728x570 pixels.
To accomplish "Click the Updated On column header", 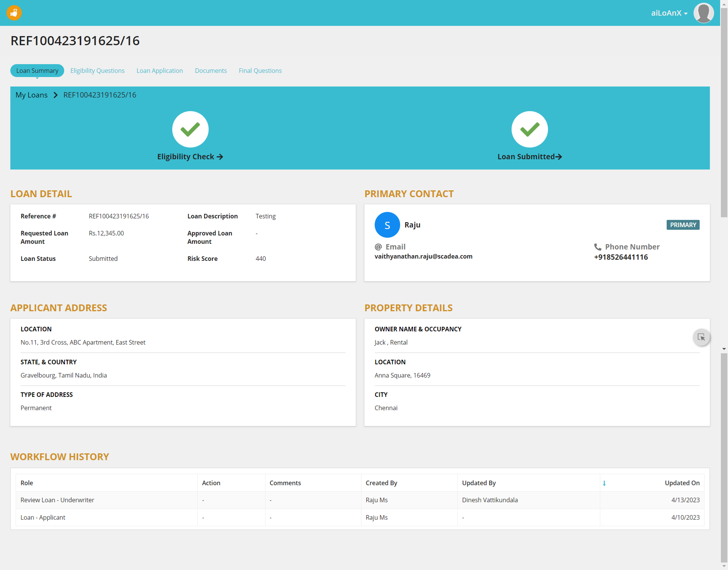I will coord(682,483).
